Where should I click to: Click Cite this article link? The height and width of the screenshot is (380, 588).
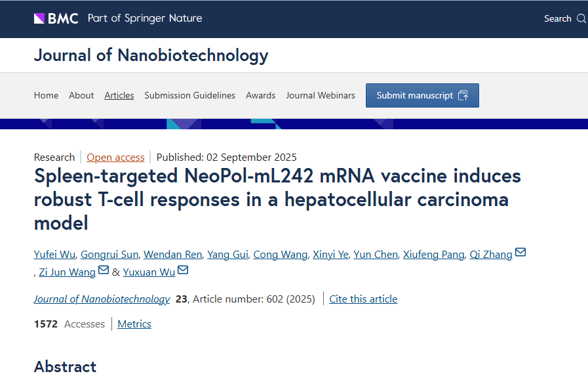tap(363, 299)
